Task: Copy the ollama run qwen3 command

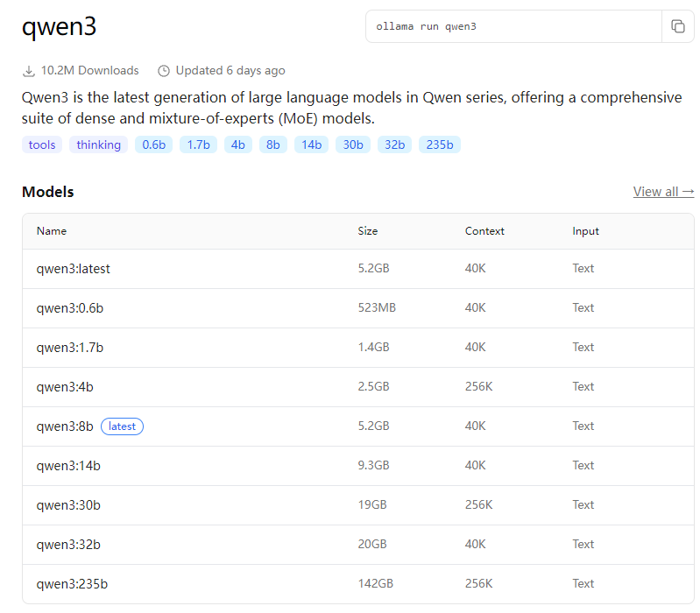Action: point(678,26)
